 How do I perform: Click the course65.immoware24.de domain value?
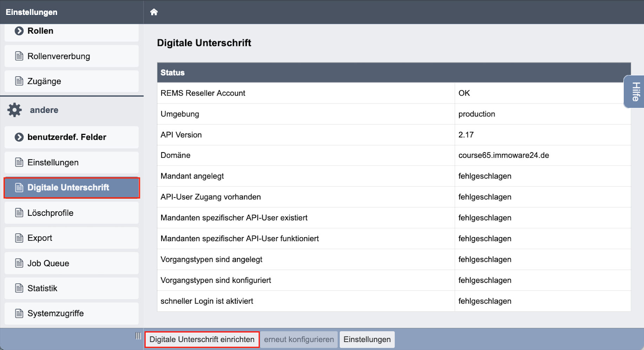(x=504, y=155)
